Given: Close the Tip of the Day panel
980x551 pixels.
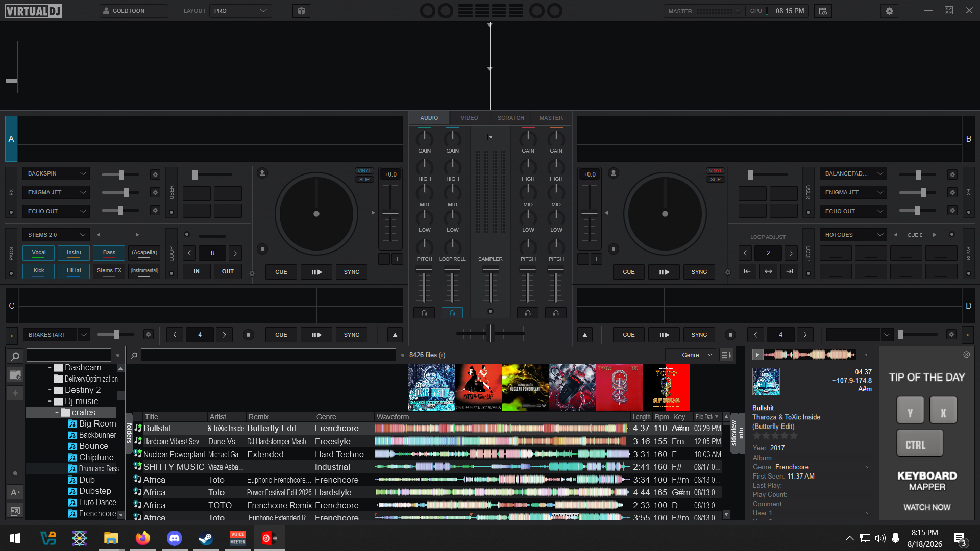Looking at the screenshot, I should [966, 354].
